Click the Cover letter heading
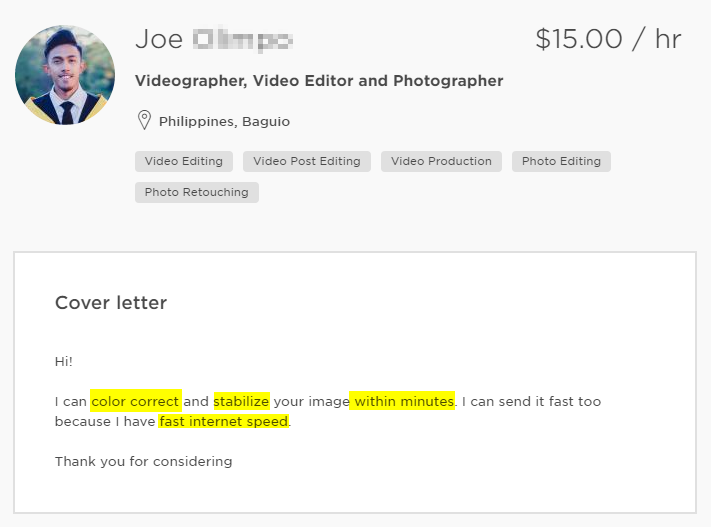The width and height of the screenshot is (711, 527). coord(111,303)
